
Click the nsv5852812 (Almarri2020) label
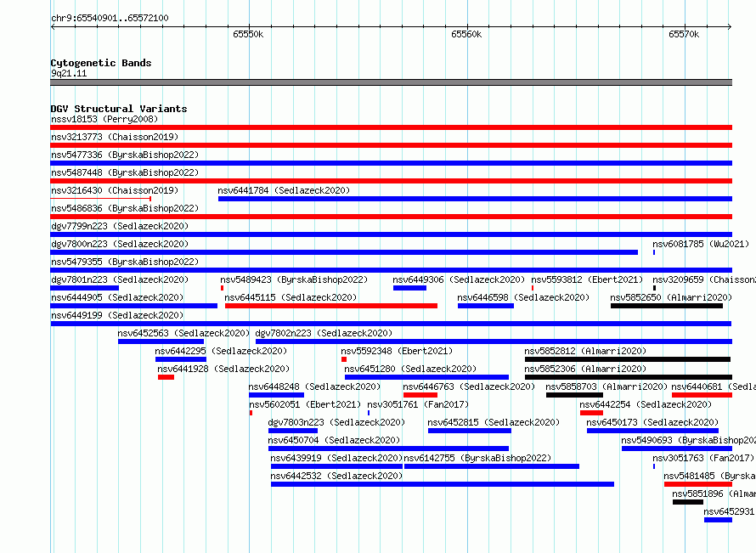(585, 351)
